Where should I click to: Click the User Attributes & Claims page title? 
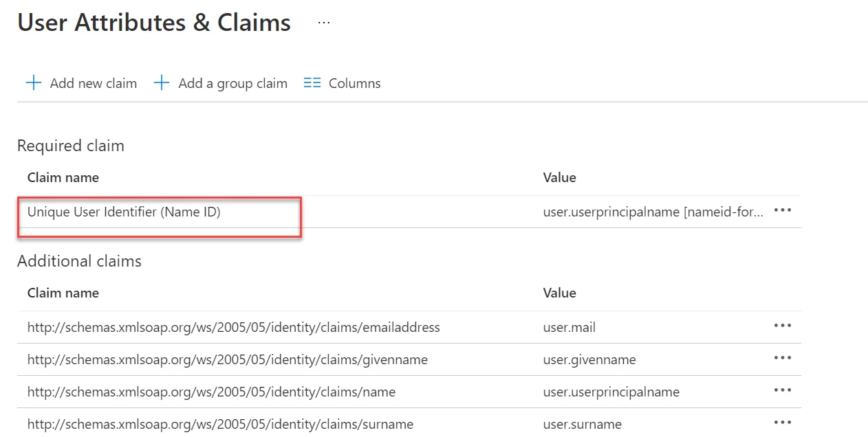(154, 23)
